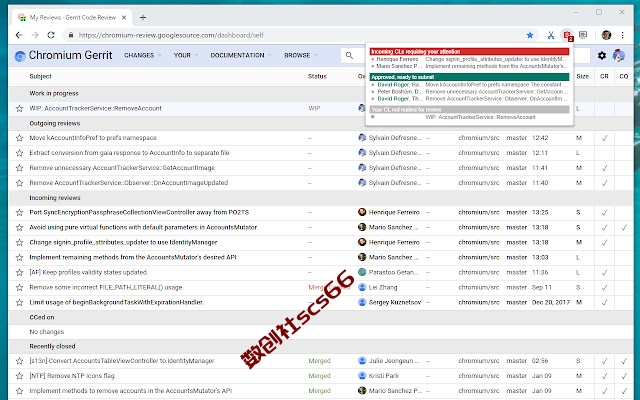
Task: Open the Extract conversion from gaia response change
Action: 129,153
